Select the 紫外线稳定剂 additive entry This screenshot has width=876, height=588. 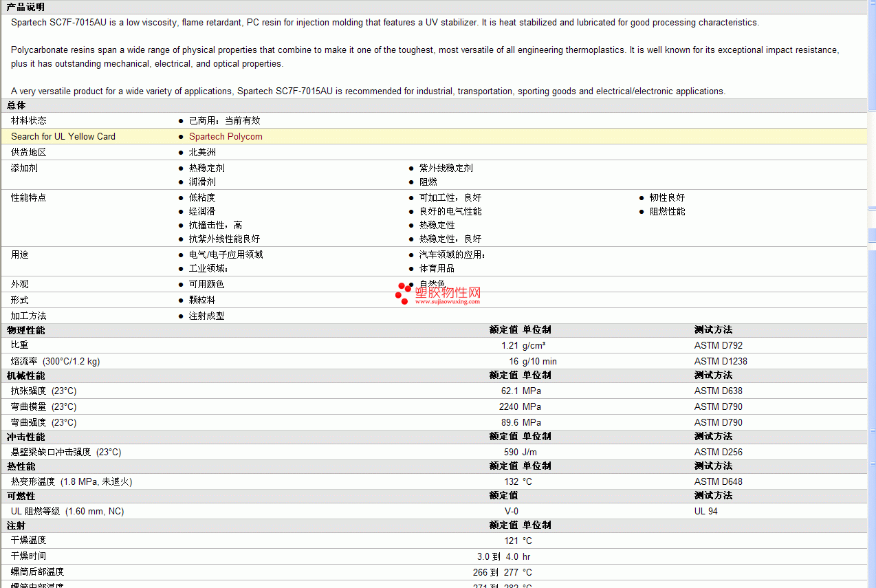(446, 168)
